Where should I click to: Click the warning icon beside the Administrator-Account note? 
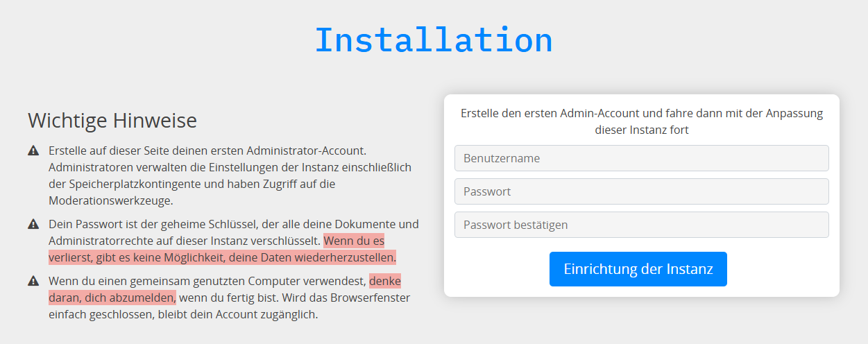33,150
